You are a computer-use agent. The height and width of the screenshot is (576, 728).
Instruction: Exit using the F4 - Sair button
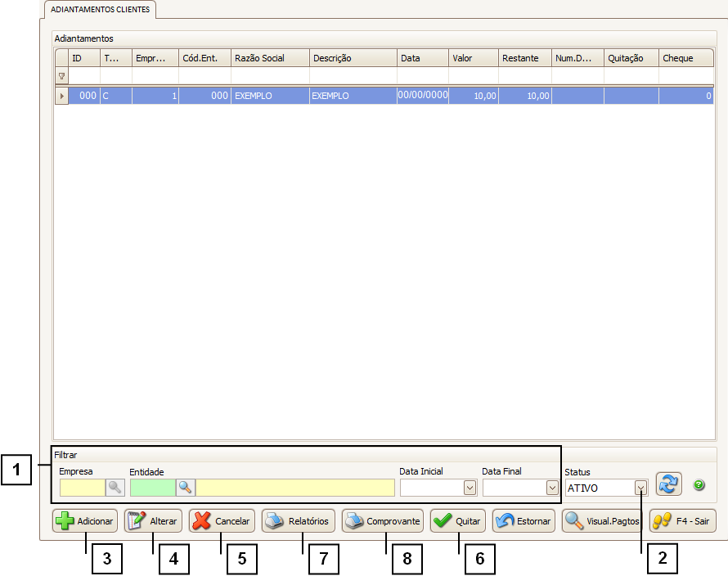tap(682, 521)
